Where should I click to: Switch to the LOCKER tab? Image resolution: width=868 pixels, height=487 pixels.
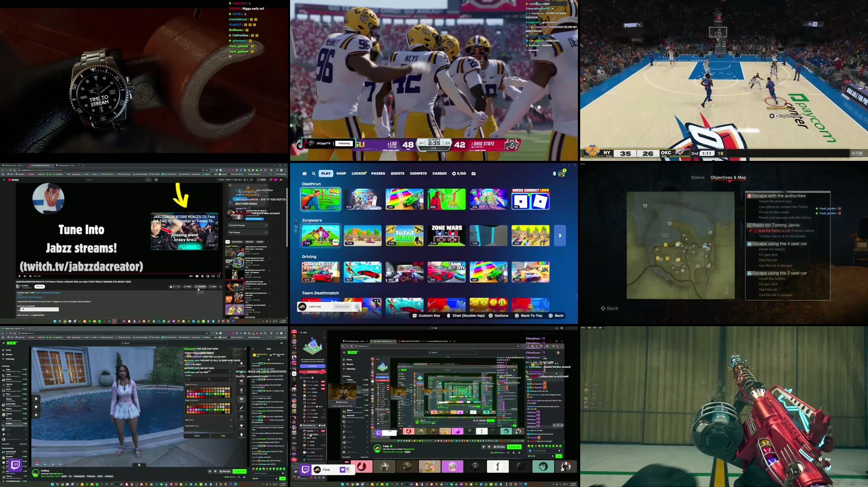point(359,174)
